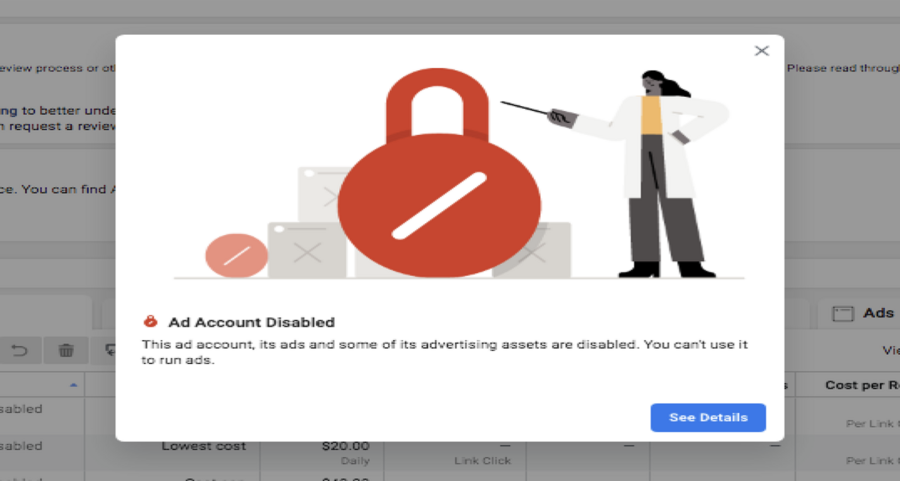Click the Please read through notice text
Image resolution: width=900 pixels, height=481 pixels.
pyautogui.click(x=843, y=68)
